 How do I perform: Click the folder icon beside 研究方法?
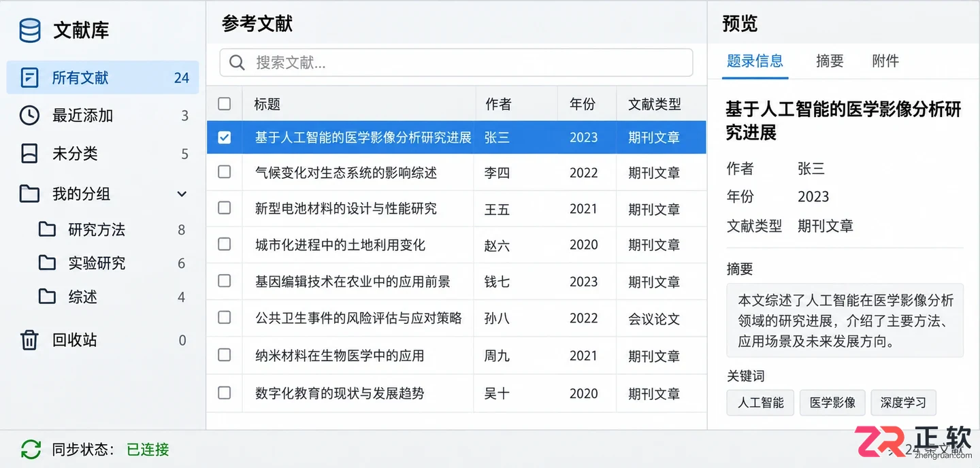coord(47,229)
